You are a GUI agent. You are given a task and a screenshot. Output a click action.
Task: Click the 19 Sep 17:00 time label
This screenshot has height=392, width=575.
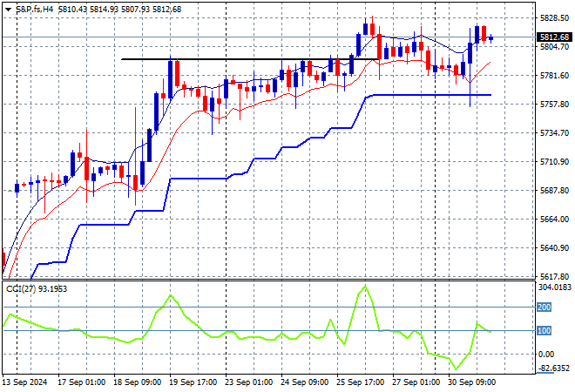[x=193, y=382]
